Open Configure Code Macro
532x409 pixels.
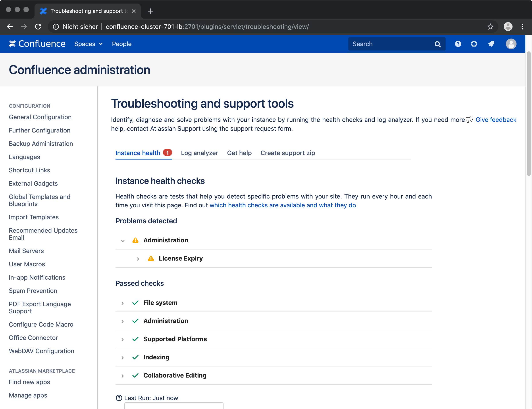[x=41, y=324]
